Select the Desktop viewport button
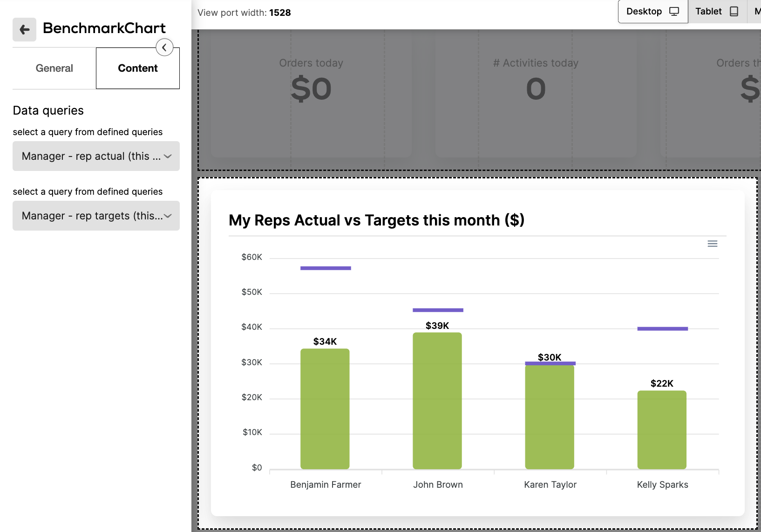Screen dimensions: 761x532 [x=652, y=12]
